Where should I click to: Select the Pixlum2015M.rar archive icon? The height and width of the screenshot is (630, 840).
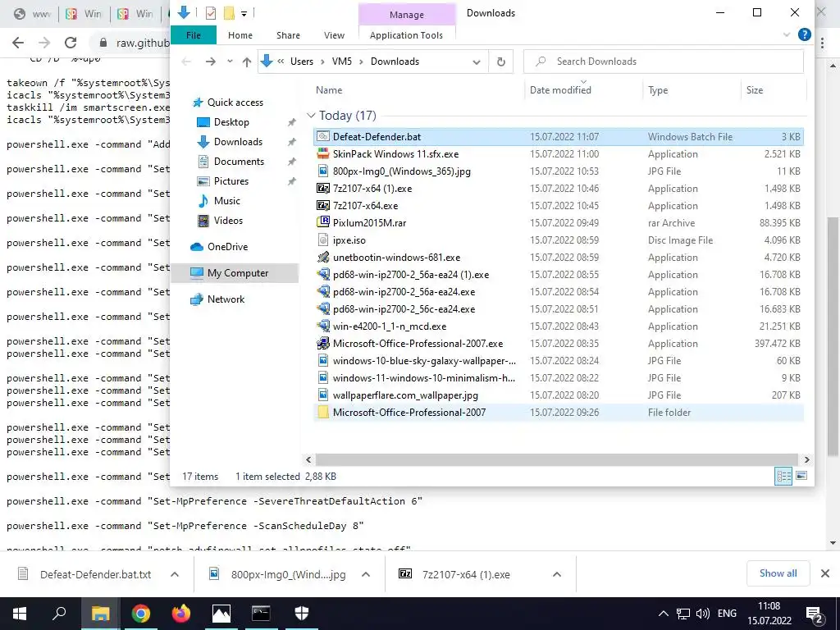coord(322,222)
